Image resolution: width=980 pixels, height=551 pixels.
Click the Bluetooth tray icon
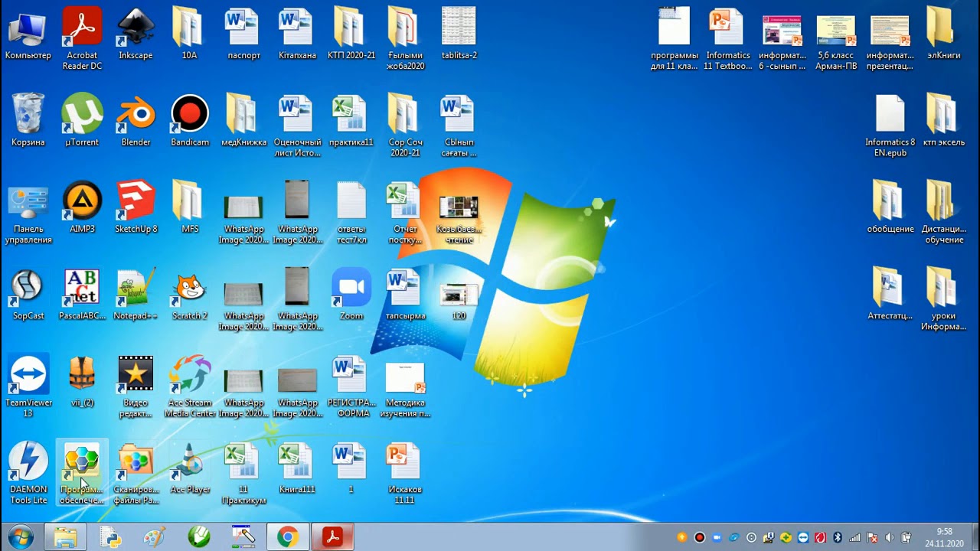point(838,537)
